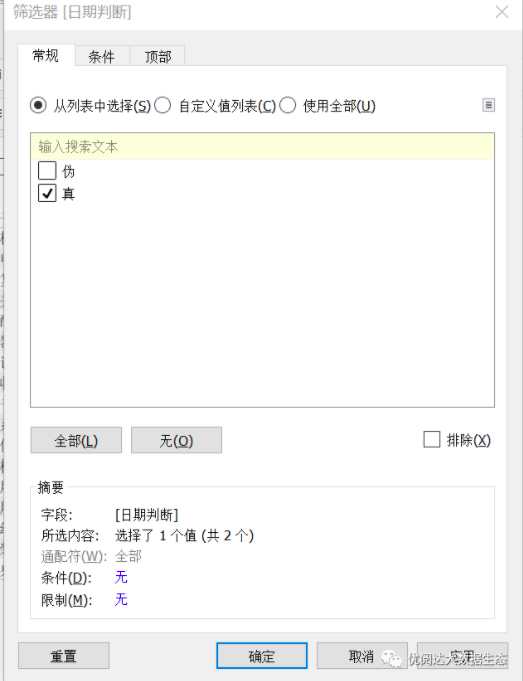523x681 pixels.
Task: Switch to the 顶部 tab
Action: point(158,56)
